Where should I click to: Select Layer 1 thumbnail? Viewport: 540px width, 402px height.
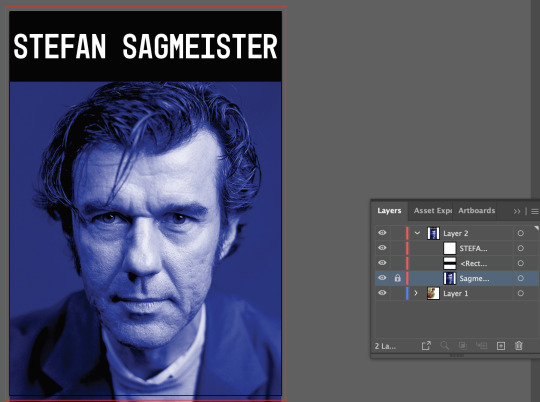[433, 293]
